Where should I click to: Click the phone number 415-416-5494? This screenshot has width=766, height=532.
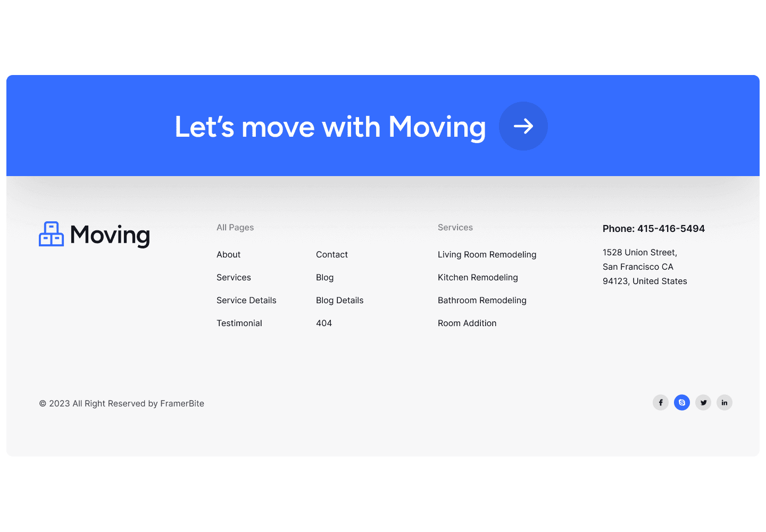[x=671, y=229]
